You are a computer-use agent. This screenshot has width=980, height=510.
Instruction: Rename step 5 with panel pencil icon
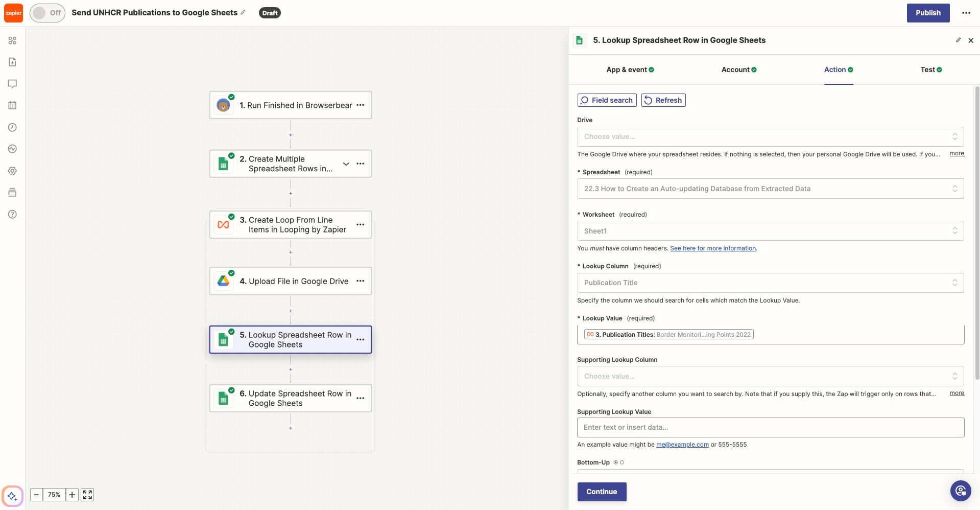tap(958, 40)
